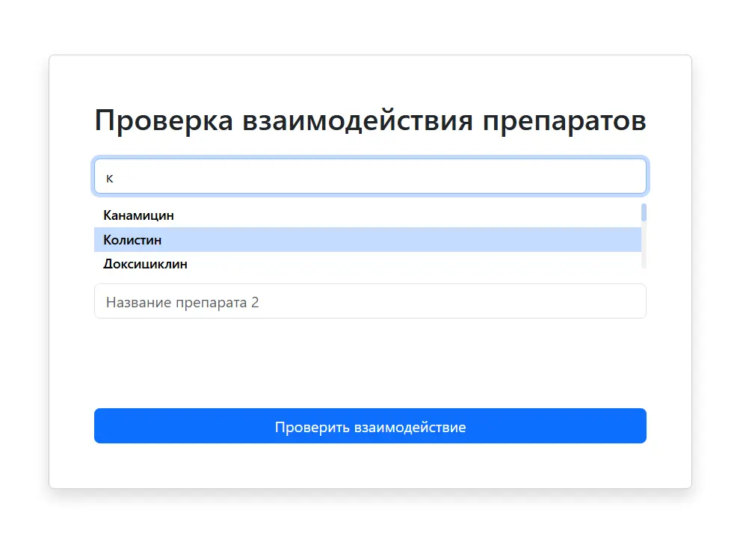The image size is (740, 560).
Task: Choose the last visible suggestion, Доксициклин
Action: pyautogui.click(x=146, y=264)
